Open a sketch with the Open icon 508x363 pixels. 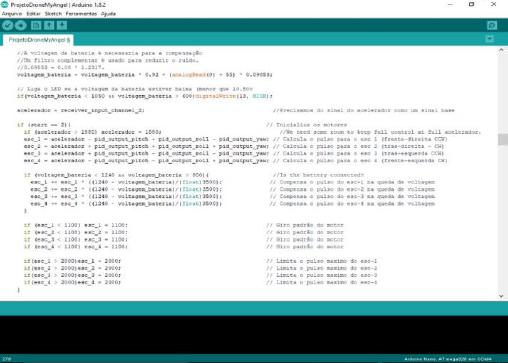point(49,25)
